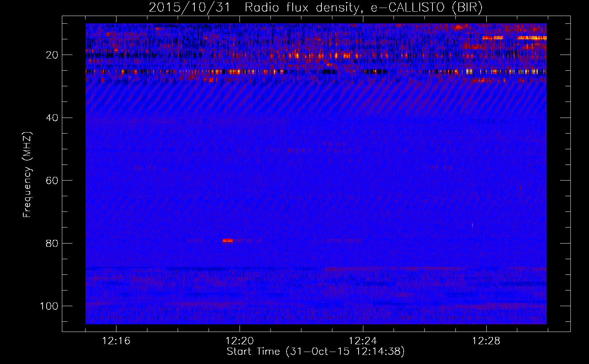This screenshot has height=364, width=589.
Task: Click the plot title '2015/10/31 Radio flux density'
Action: click(x=316, y=7)
